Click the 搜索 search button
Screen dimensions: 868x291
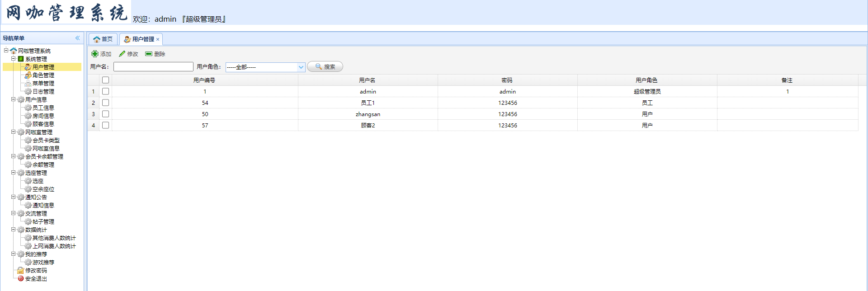click(325, 67)
